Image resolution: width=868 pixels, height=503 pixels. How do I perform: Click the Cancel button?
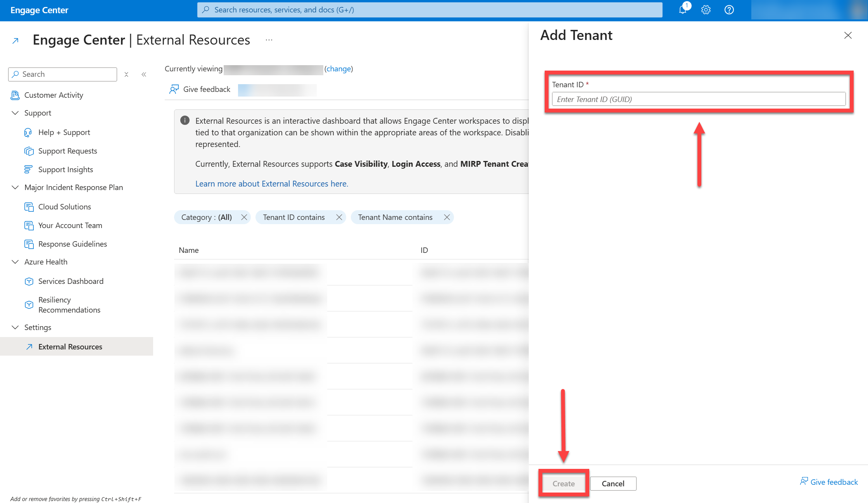[x=613, y=484]
